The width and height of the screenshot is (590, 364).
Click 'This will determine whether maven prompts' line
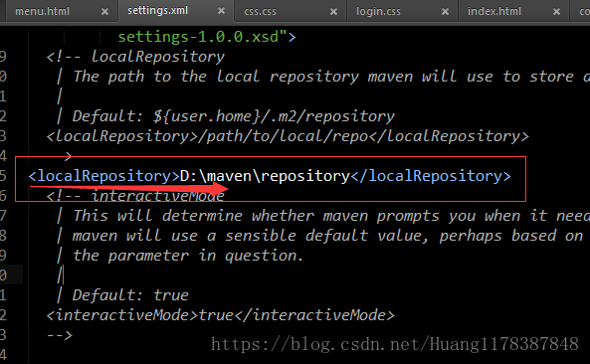(x=322, y=216)
